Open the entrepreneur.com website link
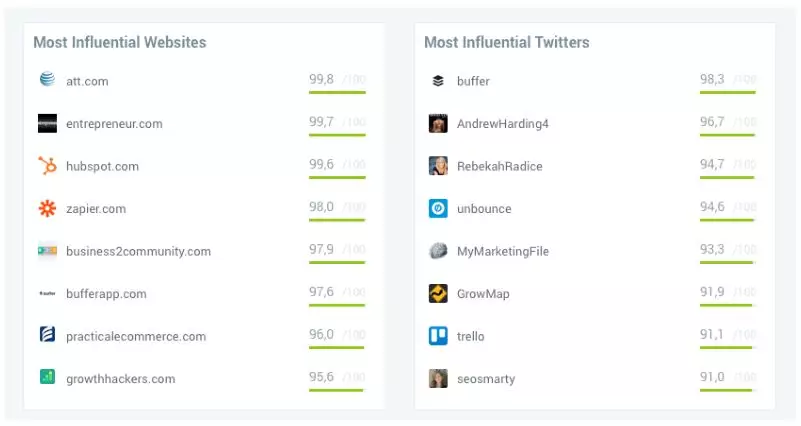 [114, 124]
